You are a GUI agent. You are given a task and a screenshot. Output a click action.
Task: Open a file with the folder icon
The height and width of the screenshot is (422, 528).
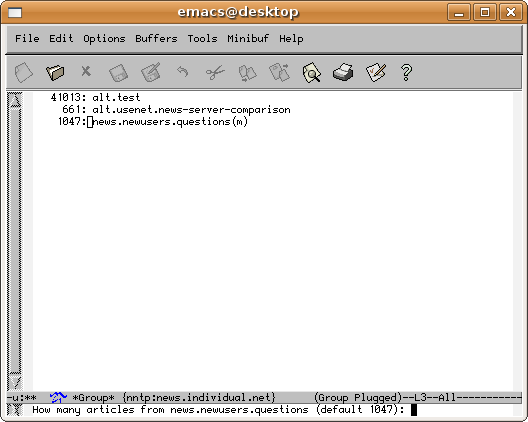[55, 72]
